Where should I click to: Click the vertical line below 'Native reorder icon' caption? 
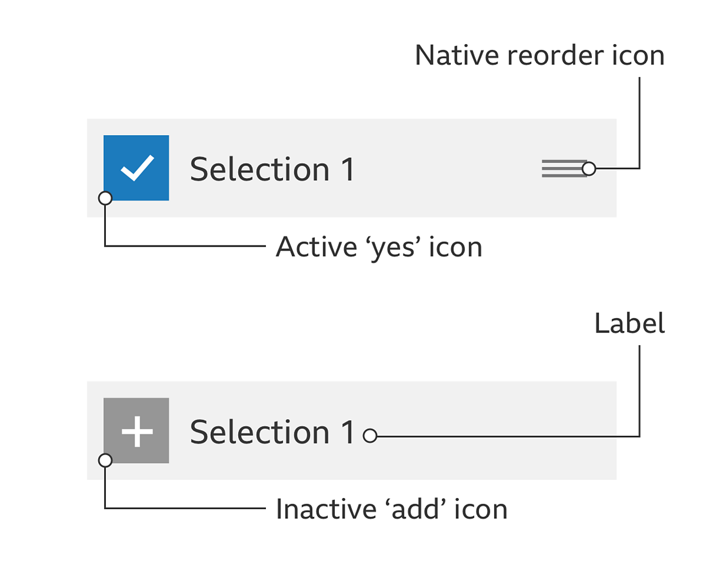tap(639, 121)
